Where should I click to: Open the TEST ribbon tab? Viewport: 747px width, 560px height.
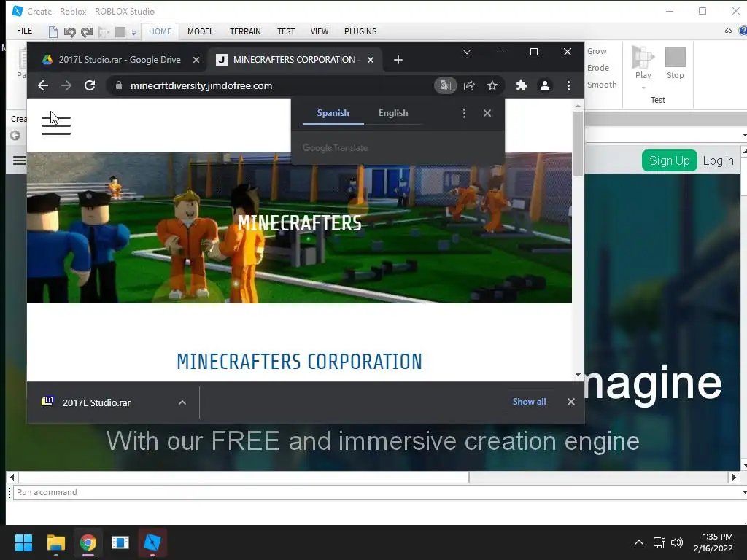point(286,31)
